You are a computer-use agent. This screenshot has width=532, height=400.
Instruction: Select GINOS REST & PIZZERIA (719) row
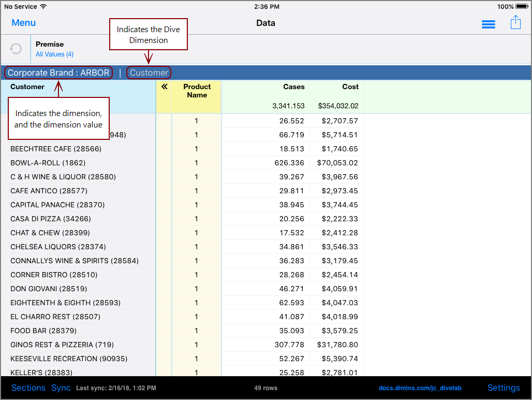62,345
